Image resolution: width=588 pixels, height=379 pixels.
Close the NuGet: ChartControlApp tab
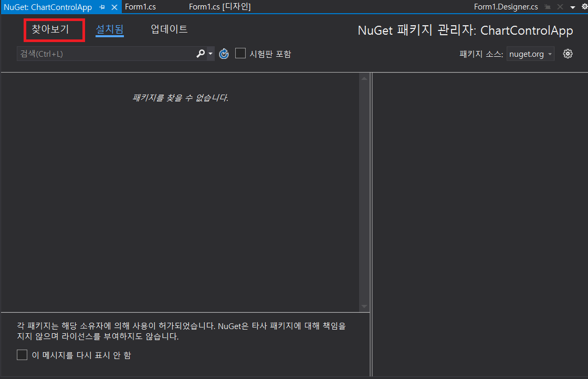(x=114, y=7)
